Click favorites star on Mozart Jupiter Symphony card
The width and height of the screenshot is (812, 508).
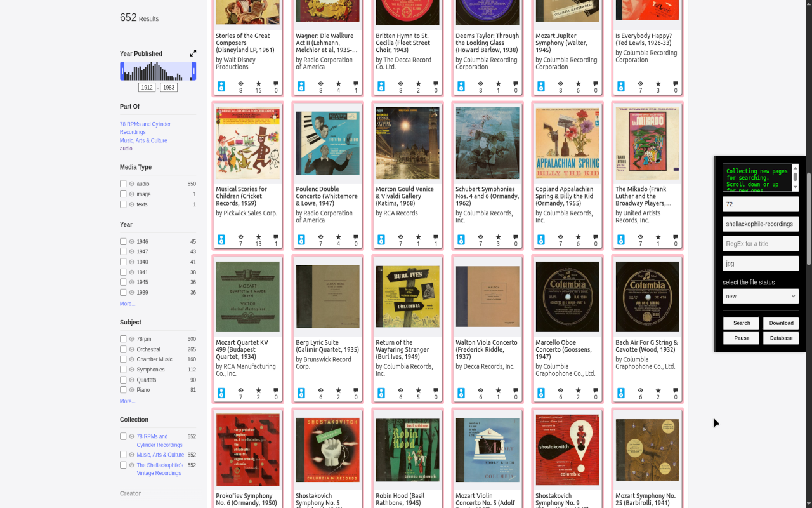click(578, 84)
